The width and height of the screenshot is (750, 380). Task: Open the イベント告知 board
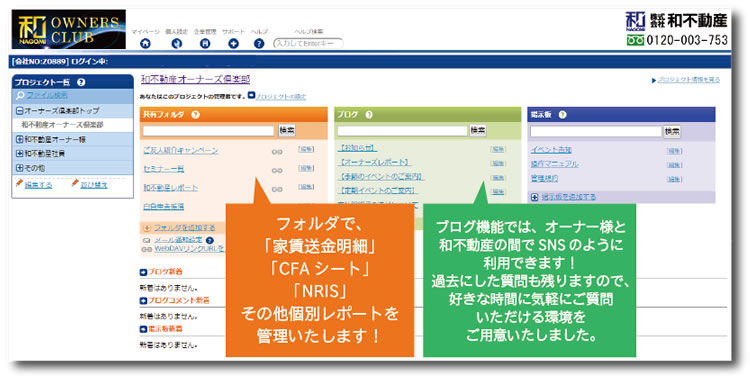(551, 150)
